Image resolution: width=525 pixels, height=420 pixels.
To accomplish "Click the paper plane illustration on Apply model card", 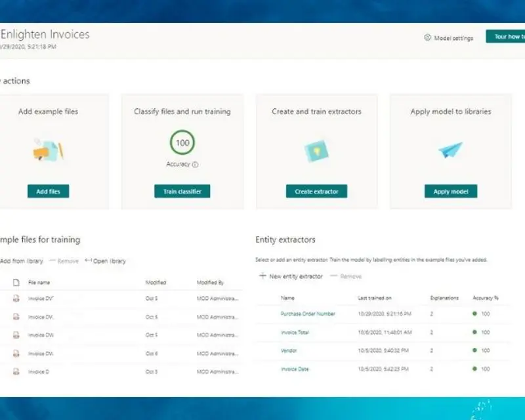I will [450, 148].
